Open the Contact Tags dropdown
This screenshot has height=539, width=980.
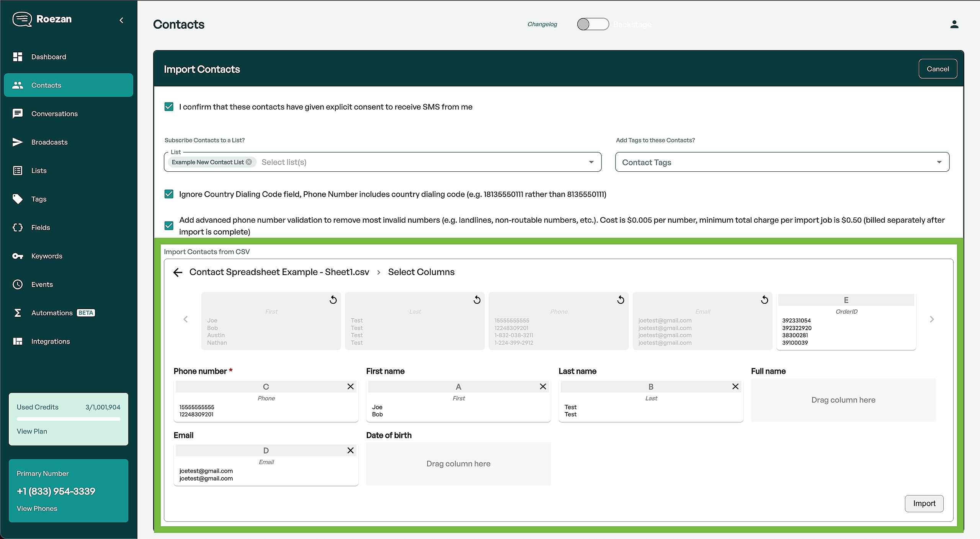(x=782, y=162)
